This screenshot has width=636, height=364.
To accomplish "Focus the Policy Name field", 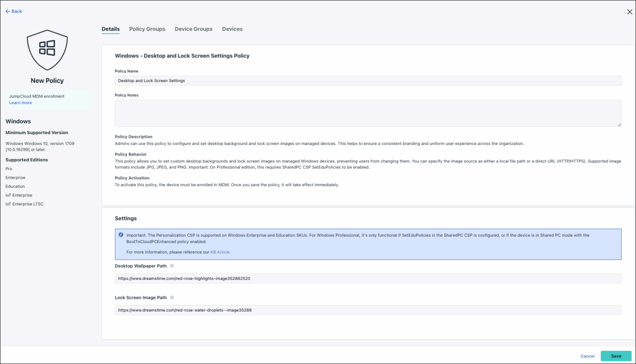I will 368,81.
